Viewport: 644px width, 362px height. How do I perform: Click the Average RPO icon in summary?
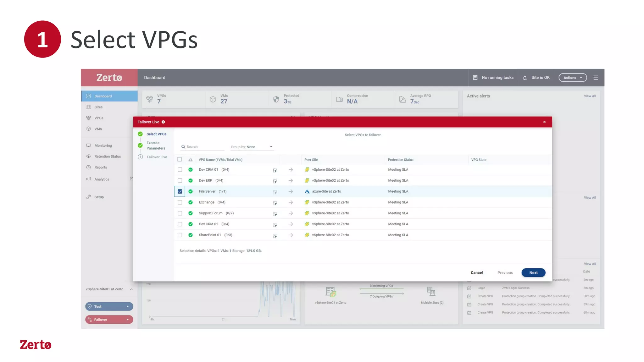[x=402, y=99]
